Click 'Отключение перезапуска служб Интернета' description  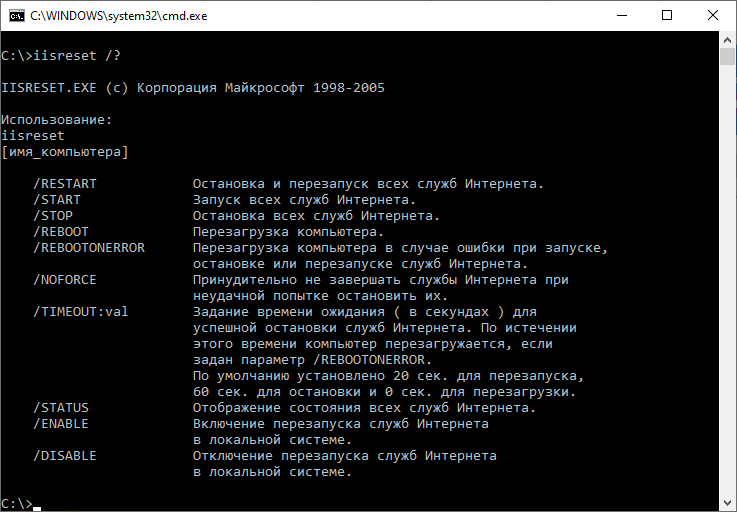pyautogui.click(x=345, y=456)
